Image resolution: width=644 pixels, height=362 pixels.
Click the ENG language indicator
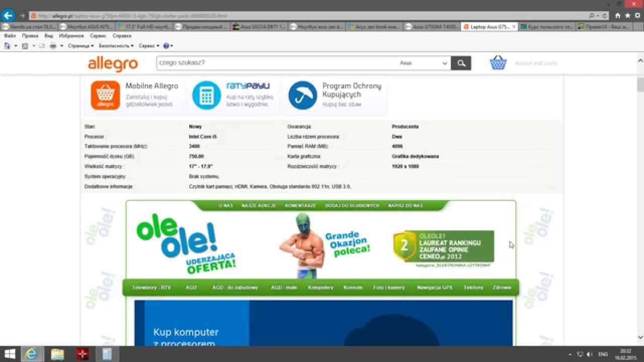[603, 354]
